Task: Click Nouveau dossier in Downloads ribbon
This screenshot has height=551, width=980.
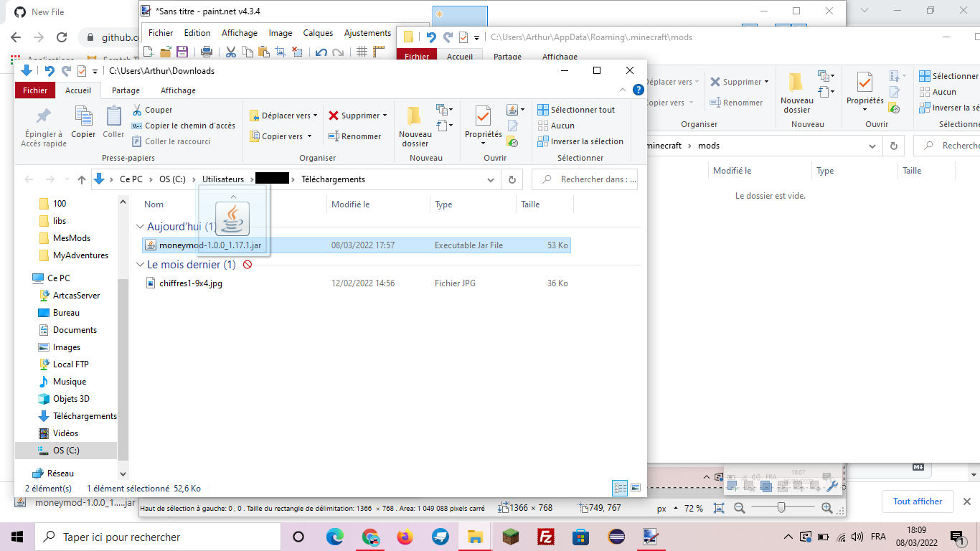Action: (x=415, y=127)
